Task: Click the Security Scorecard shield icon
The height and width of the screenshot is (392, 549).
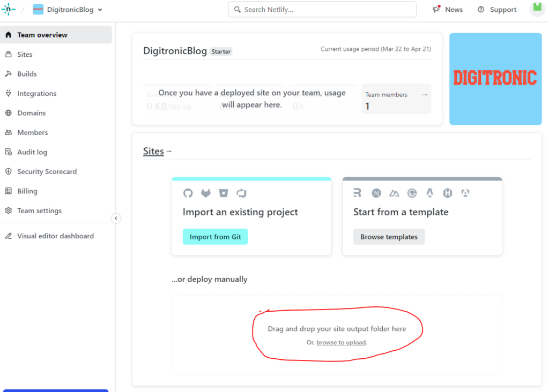Action: tap(9, 172)
